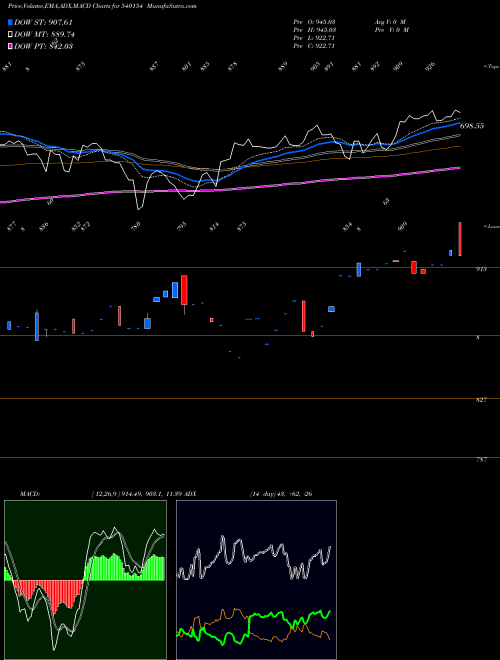Click the 698.55 price label beside EMA lines
The height and width of the screenshot is (660, 500).
click(471, 126)
